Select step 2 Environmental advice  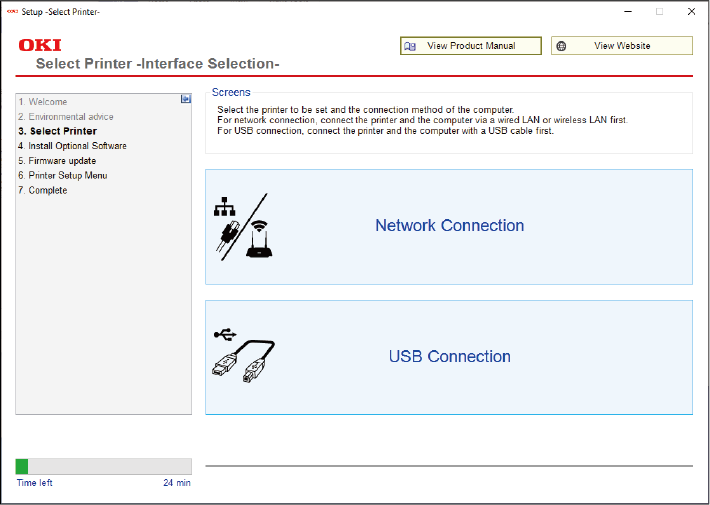point(64,117)
